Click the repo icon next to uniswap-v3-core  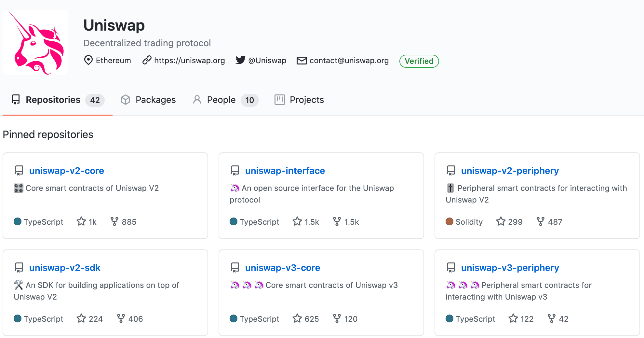pos(235,268)
